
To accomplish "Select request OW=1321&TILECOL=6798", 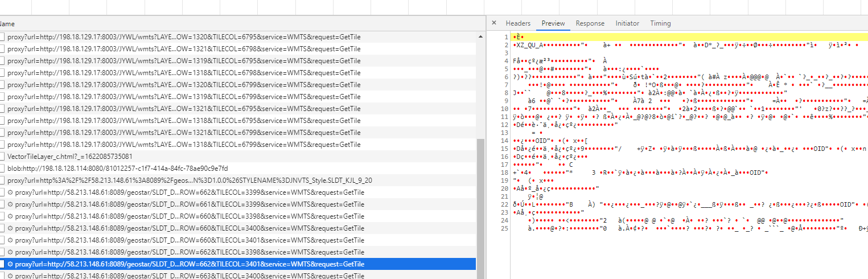I will click(184, 49).
